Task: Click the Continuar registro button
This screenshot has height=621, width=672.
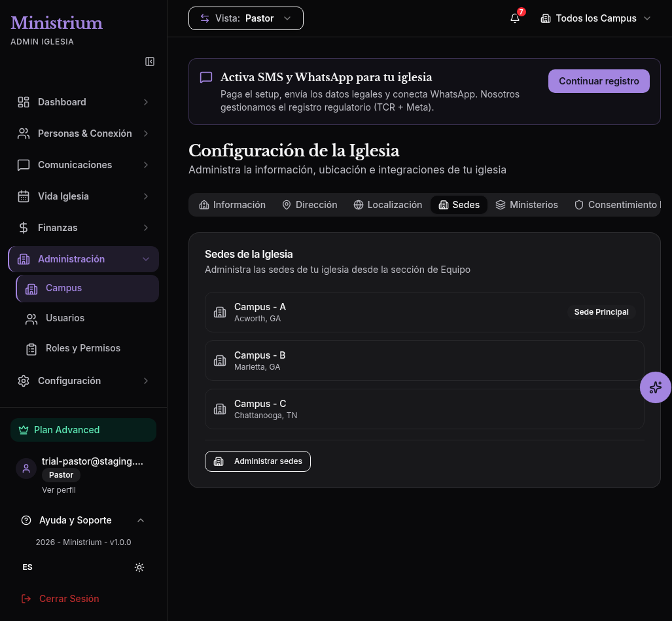Action: 599,81
